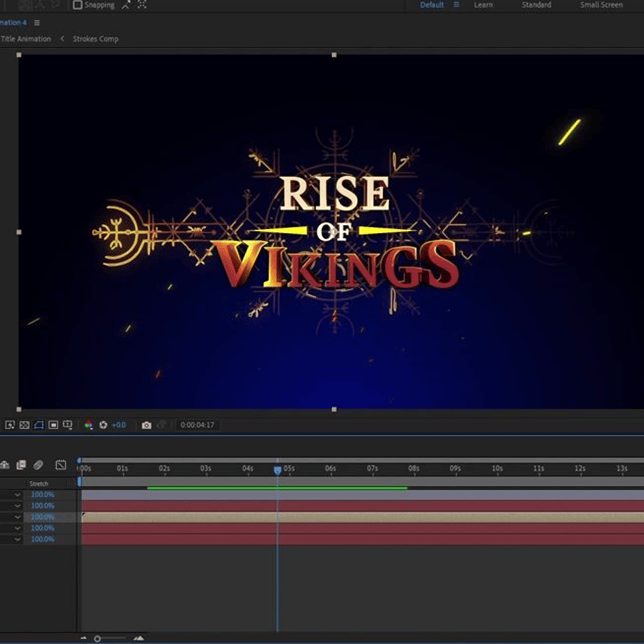This screenshot has height=644, width=644.
Task: Open the dropdown chevron on the lavender layer row
Action: tap(18, 495)
